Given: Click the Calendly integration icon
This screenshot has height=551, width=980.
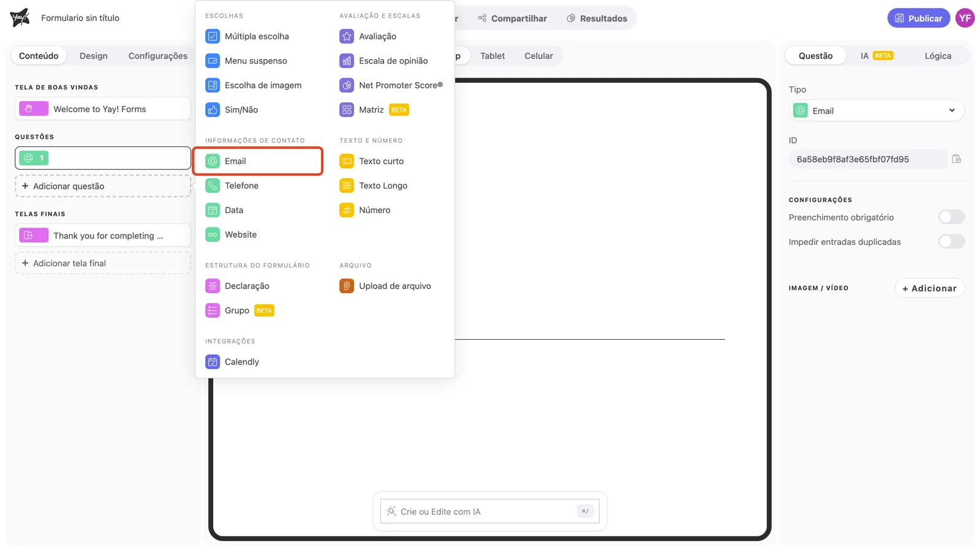Looking at the screenshot, I should (x=213, y=362).
